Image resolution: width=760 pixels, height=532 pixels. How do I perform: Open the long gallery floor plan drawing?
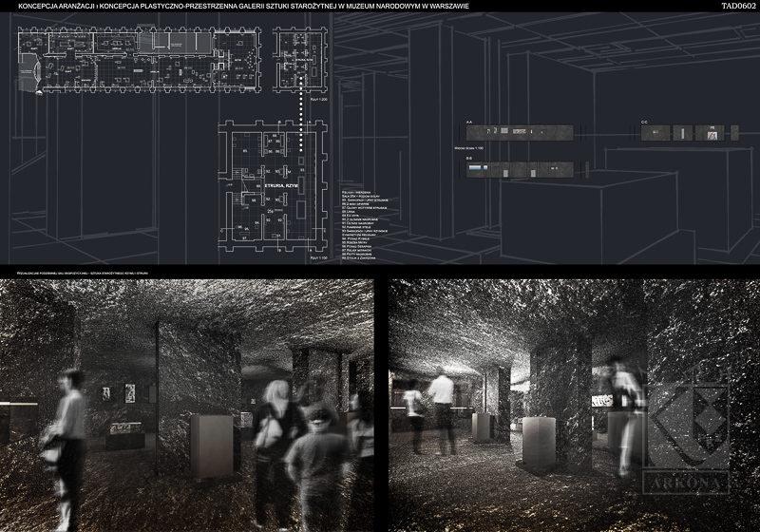pyautogui.click(x=140, y=61)
